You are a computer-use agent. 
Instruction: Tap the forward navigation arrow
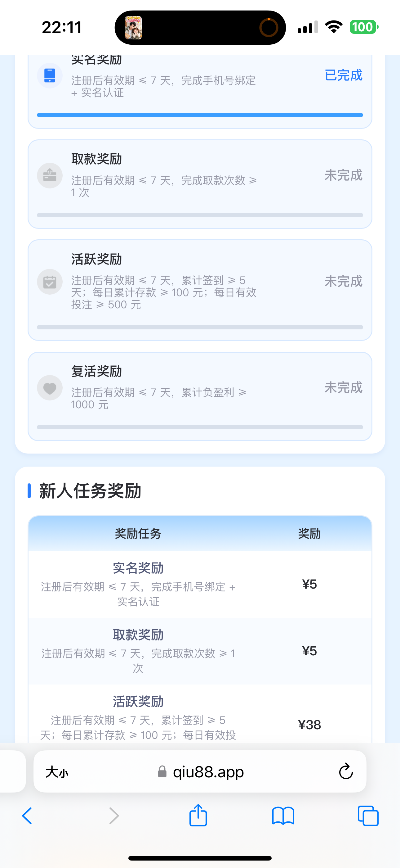click(114, 816)
